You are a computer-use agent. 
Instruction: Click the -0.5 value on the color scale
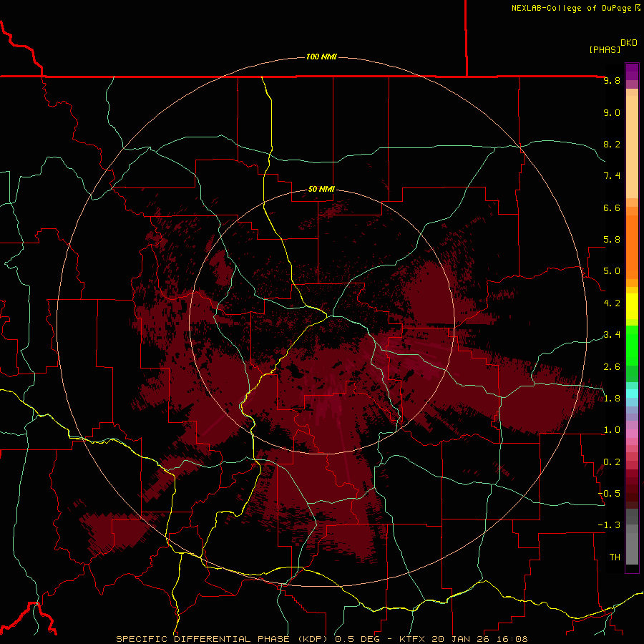tap(609, 494)
